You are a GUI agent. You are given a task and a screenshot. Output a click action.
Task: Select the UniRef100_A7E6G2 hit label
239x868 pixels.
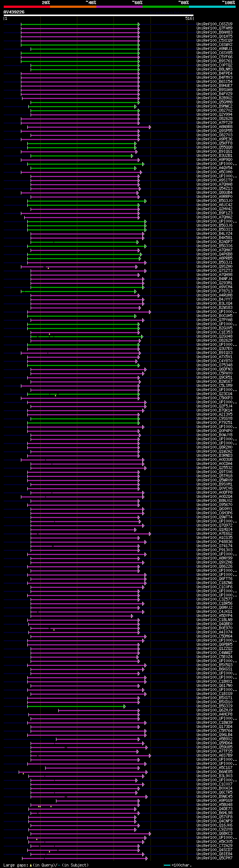[214, 534]
